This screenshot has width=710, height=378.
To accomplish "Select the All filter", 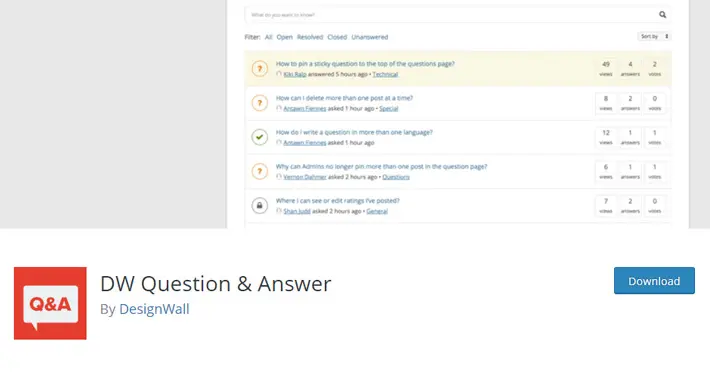I will (269, 37).
